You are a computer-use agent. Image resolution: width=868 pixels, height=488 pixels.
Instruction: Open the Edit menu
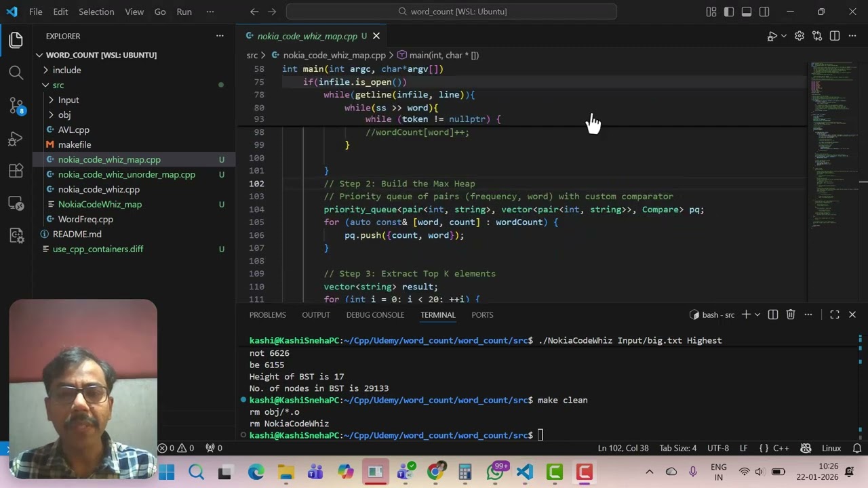[x=60, y=12]
